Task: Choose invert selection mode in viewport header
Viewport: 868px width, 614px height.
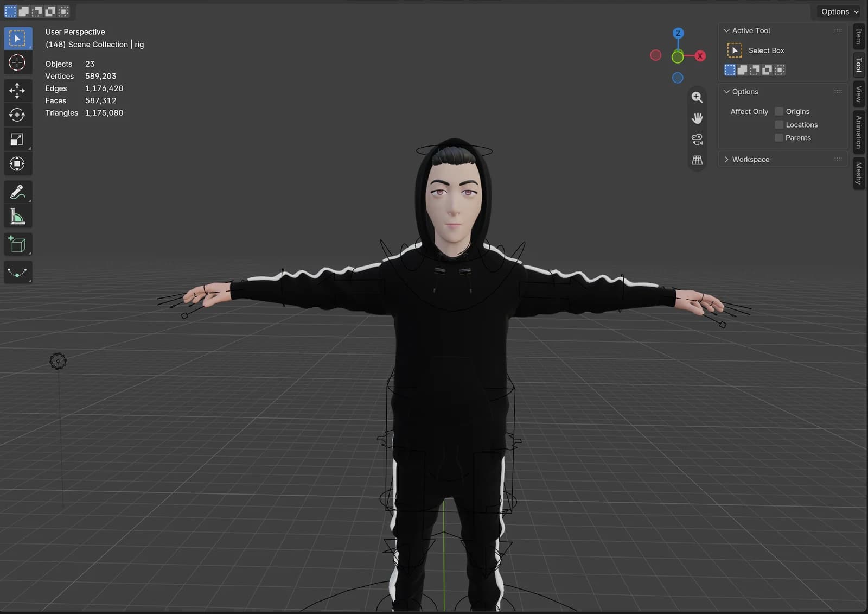Action: 50,11
